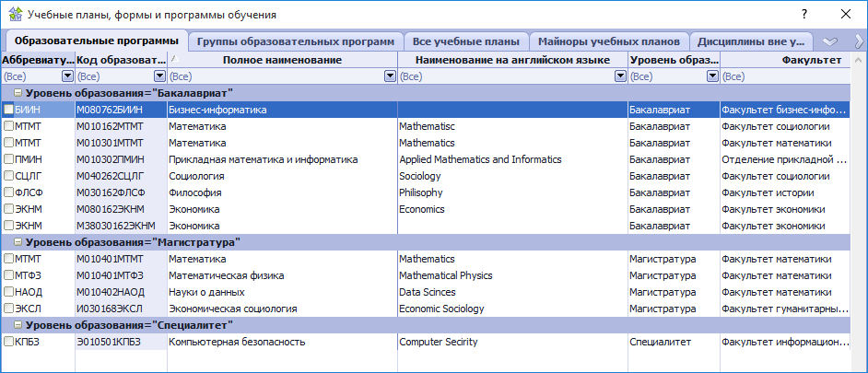868x373 pixels.
Task: Click the Код образовательной программы filter field
Action: 113,76
